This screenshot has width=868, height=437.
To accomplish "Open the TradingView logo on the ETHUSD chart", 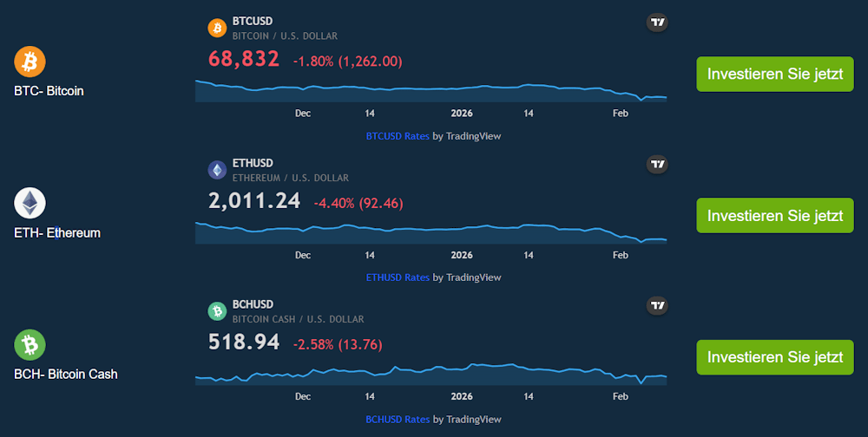I will tap(658, 165).
